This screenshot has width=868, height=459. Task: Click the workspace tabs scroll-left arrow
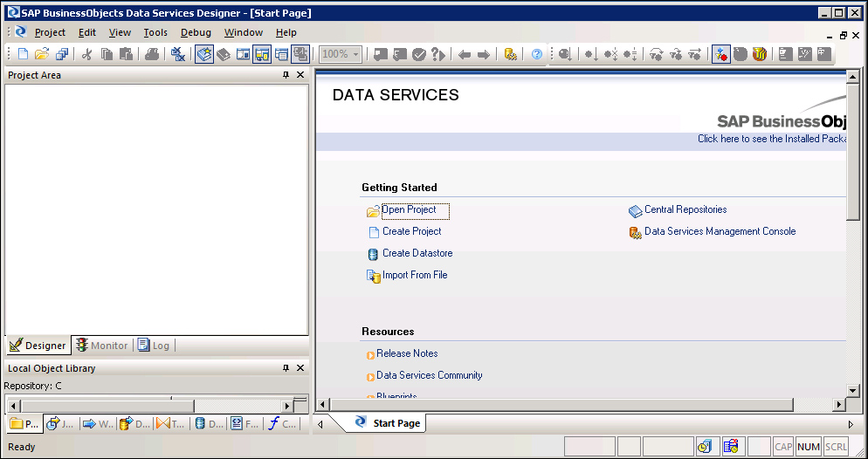tap(320, 424)
